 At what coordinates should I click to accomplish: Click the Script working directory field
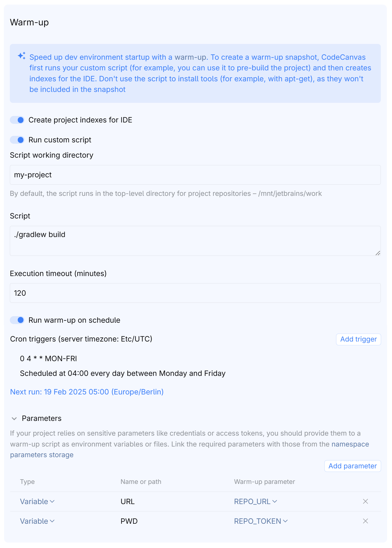point(195,175)
